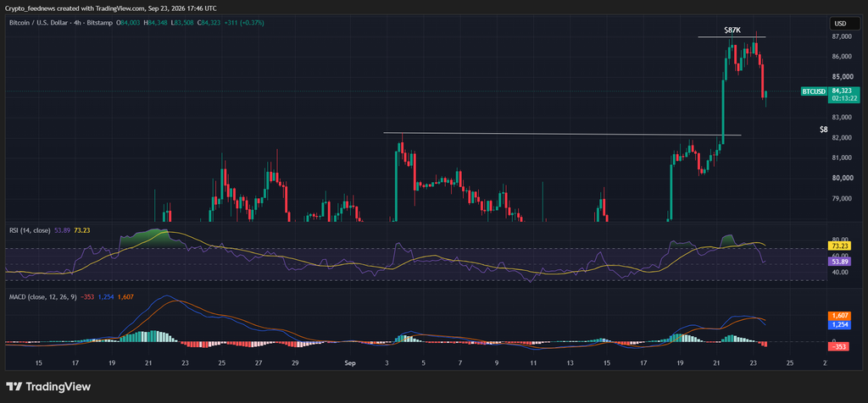Click the 7 date label on time axis
The image size is (868, 403).
point(460,363)
